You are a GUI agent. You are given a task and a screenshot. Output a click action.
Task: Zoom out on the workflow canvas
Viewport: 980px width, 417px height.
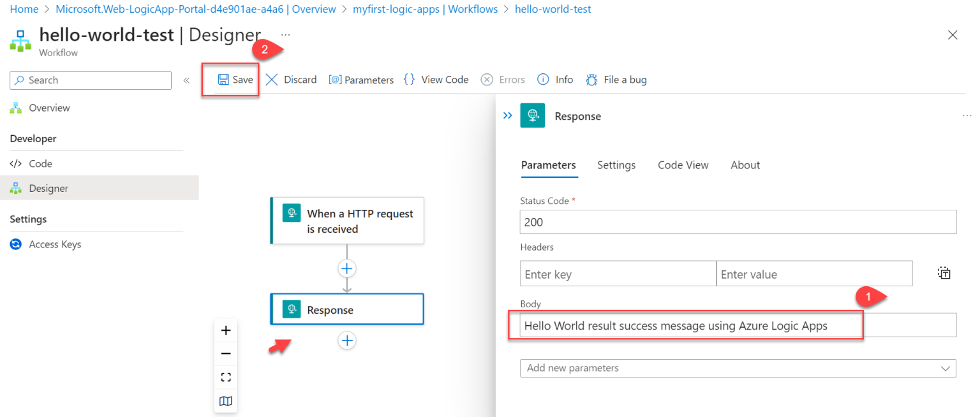tap(226, 353)
